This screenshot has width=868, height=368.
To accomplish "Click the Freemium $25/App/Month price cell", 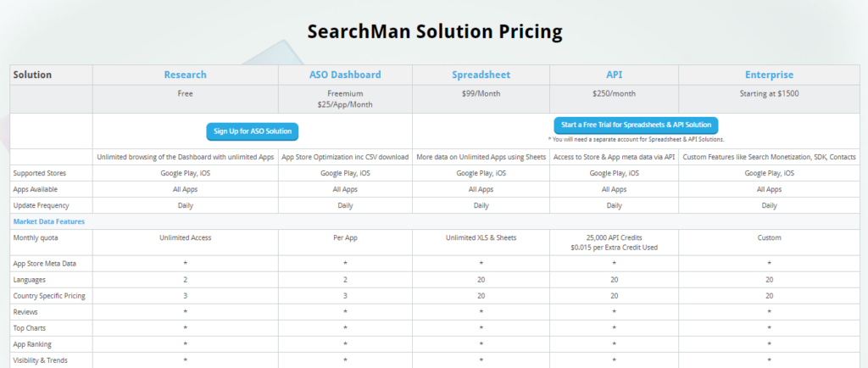I will (345, 98).
